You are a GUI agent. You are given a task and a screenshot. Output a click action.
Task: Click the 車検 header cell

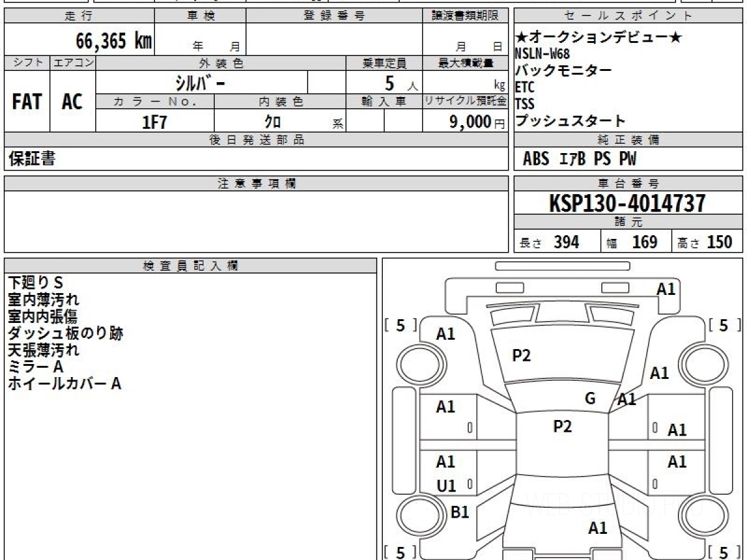tap(200, 16)
